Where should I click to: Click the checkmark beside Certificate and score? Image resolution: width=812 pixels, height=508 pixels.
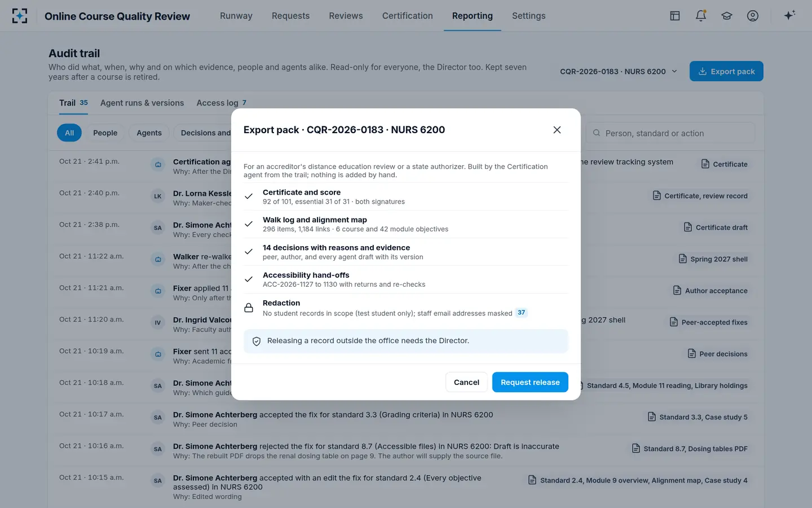pos(249,196)
